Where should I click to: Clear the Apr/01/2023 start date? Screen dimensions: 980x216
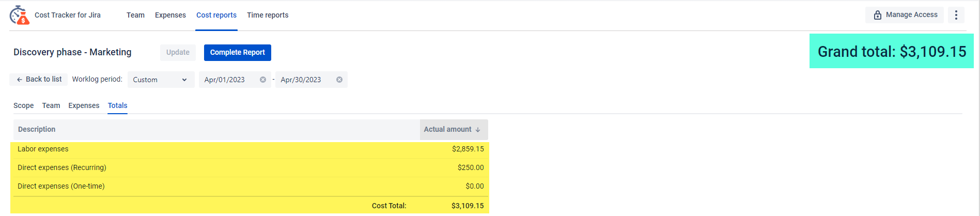tap(263, 80)
